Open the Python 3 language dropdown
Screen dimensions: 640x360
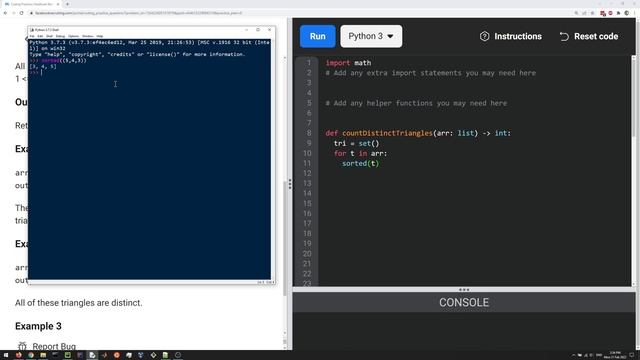[x=371, y=36]
